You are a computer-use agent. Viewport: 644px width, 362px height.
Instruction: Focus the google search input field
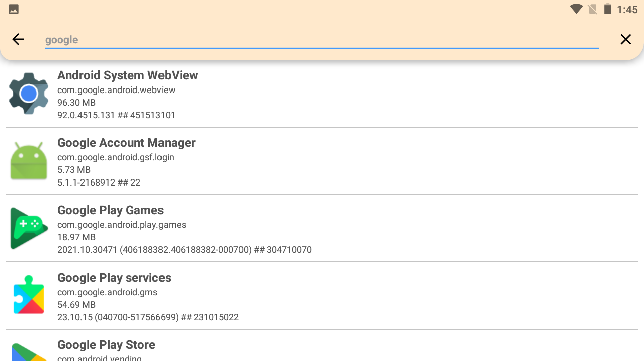(x=322, y=40)
